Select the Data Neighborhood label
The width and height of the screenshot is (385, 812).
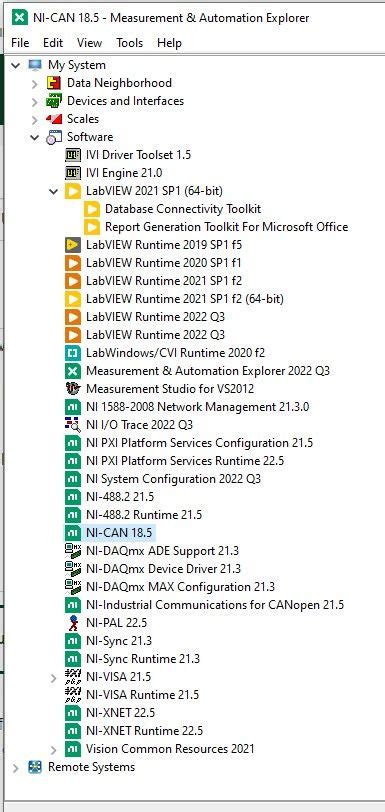119,83
